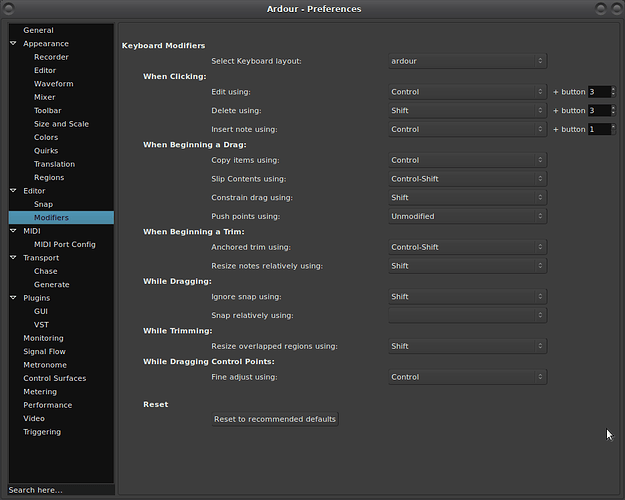This screenshot has width=625, height=500.
Task: Click the Insert note button number field
Action: (x=598, y=129)
